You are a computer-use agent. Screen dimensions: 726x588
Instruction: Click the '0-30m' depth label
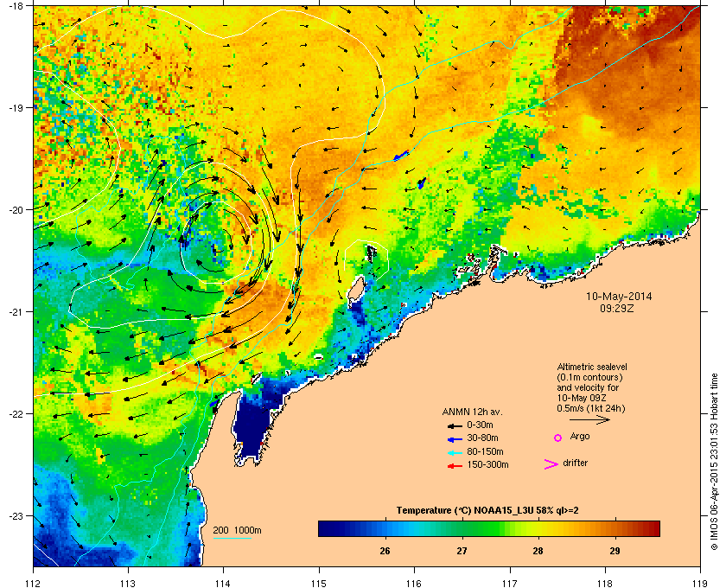point(481,425)
